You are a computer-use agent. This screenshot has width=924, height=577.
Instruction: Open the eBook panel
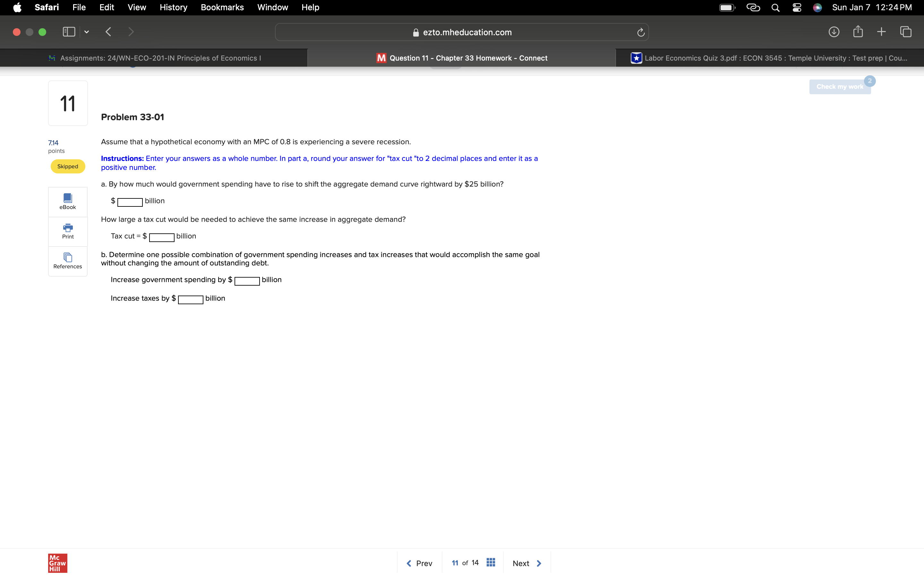click(68, 202)
